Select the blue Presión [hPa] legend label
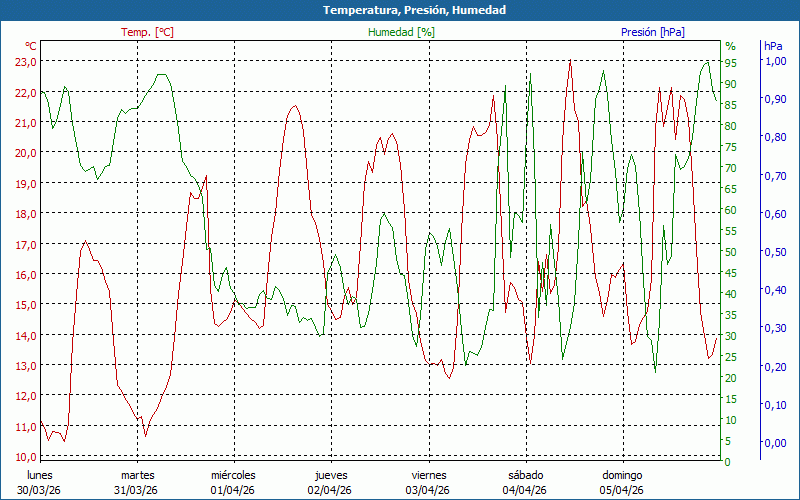This screenshot has width=800, height=500. click(653, 32)
